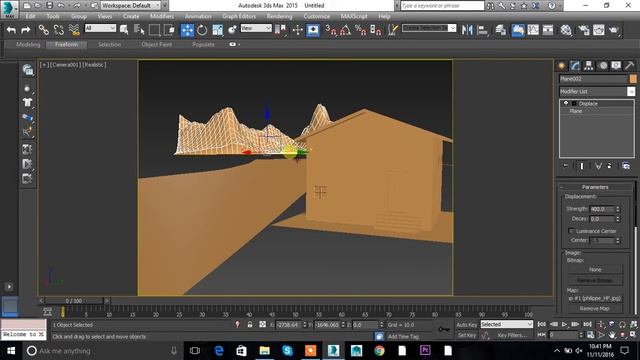Click the time slider 0 / 100 handle
This screenshot has height=360, width=640.
tap(74, 300)
